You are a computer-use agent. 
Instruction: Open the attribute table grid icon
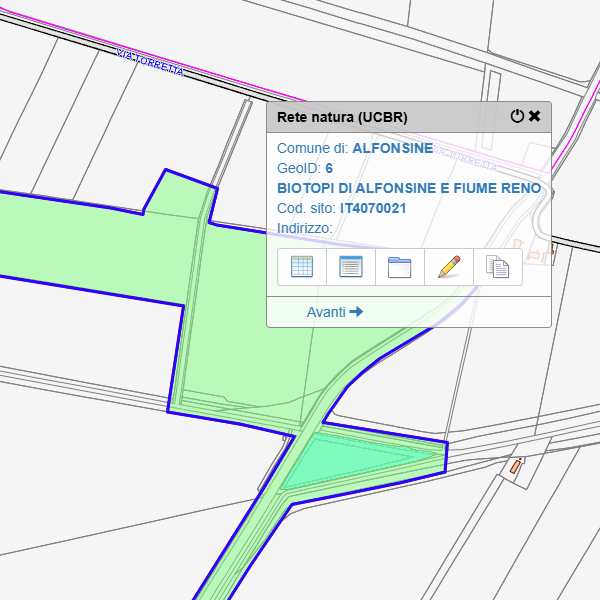coord(301,267)
